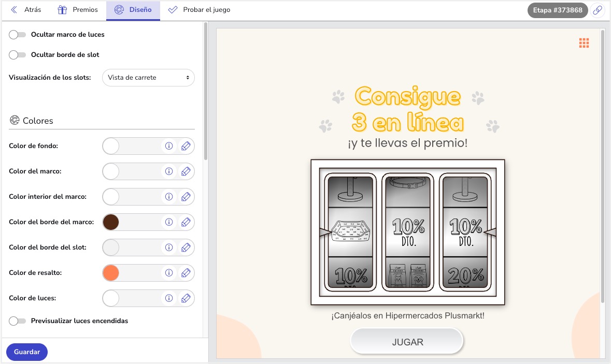611x364 pixels.
Task: Click the orange Color de resalto swatch
Action: coord(111,272)
